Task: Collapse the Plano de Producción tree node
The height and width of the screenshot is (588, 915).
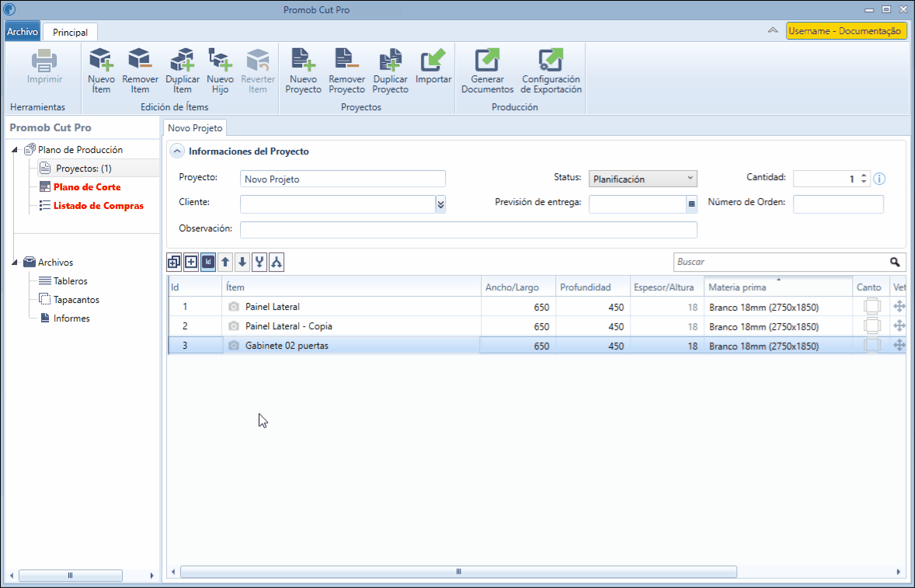Action: coord(15,150)
